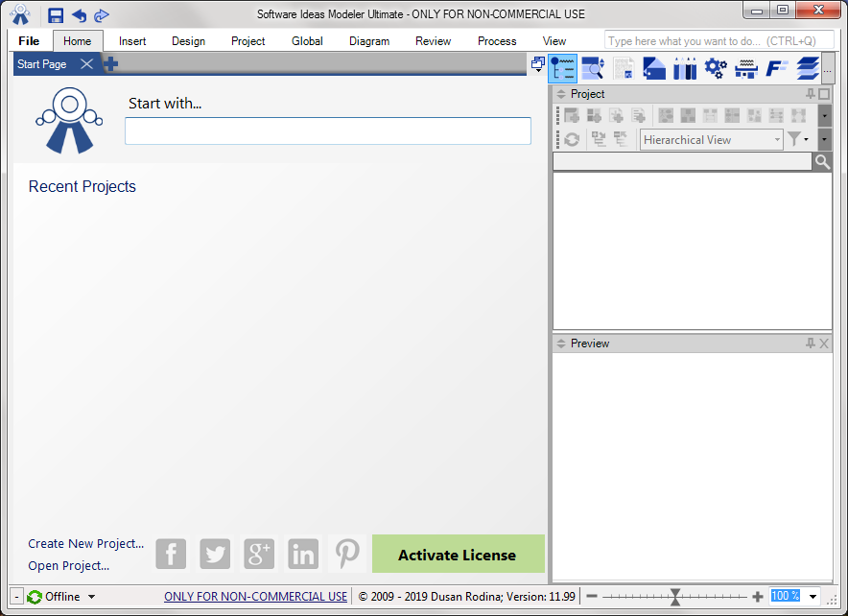Open the File menu
The width and height of the screenshot is (848, 616).
[28, 40]
